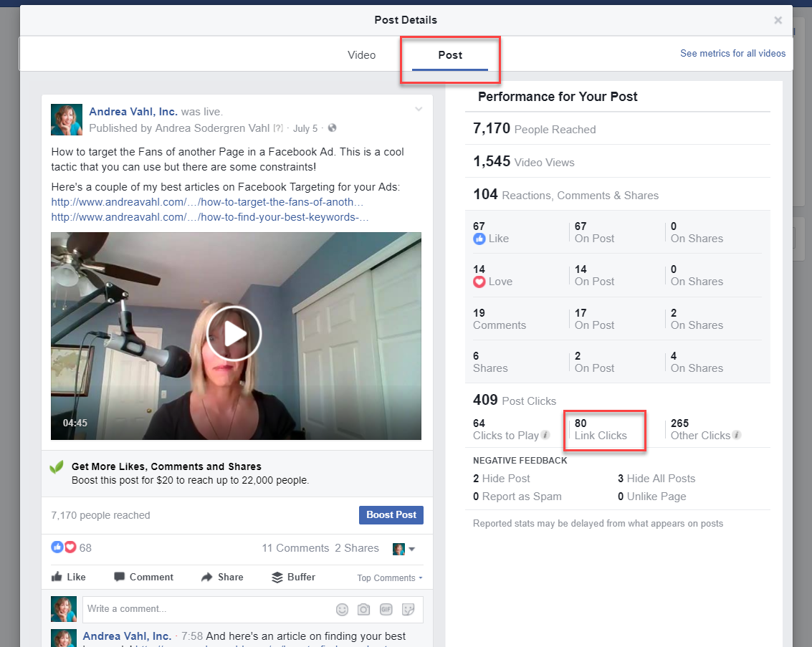The width and height of the screenshot is (812, 647).
Task: Click the Boost Post button
Action: pyautogui.click(x=391, y=515)
